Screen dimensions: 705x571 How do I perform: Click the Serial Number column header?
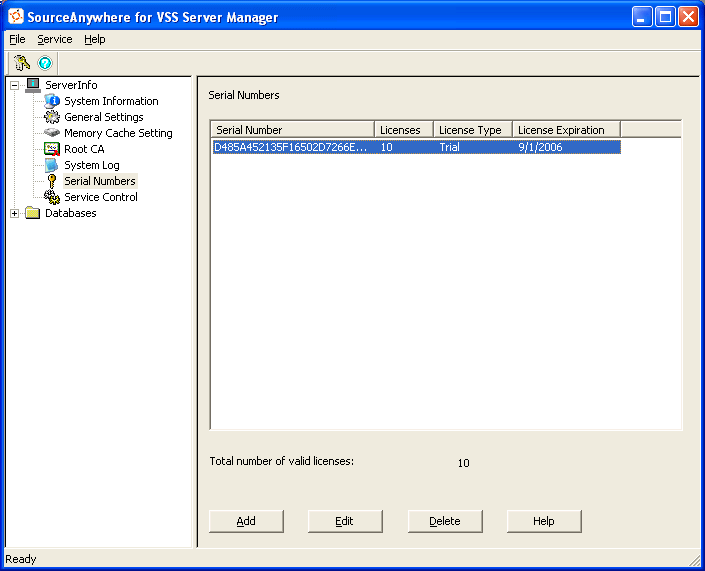pos(292,130)
